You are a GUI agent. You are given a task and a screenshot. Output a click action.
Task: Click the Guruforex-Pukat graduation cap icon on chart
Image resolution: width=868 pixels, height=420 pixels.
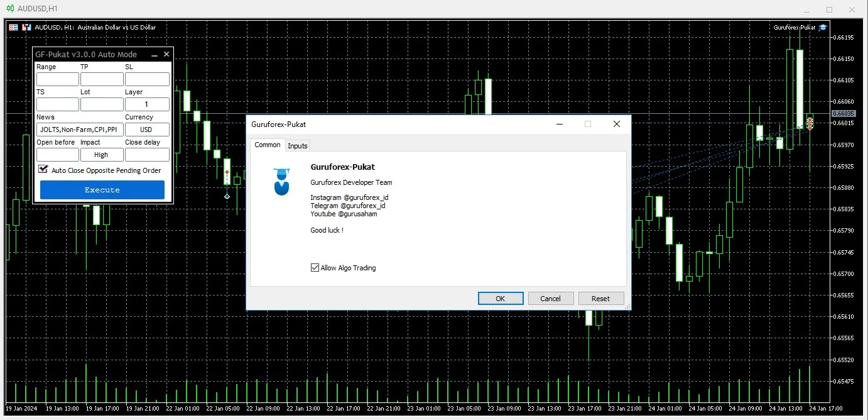[x=823, y=27]
